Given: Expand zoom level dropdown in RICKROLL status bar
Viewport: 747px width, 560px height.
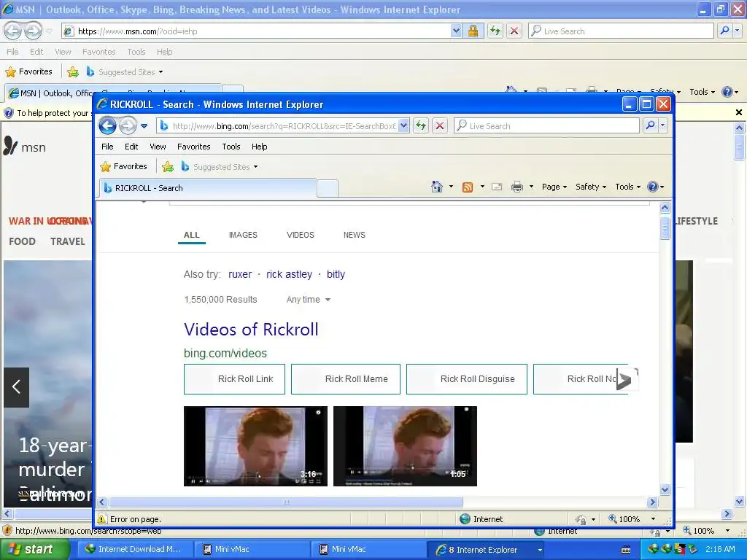Looking at the screenshot, I should point(653,519).
